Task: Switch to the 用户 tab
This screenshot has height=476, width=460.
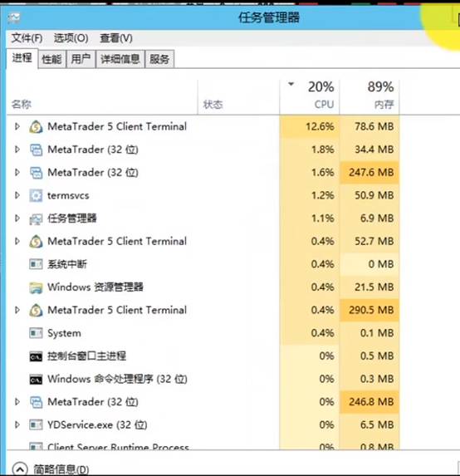Action: tap(81, 59)
